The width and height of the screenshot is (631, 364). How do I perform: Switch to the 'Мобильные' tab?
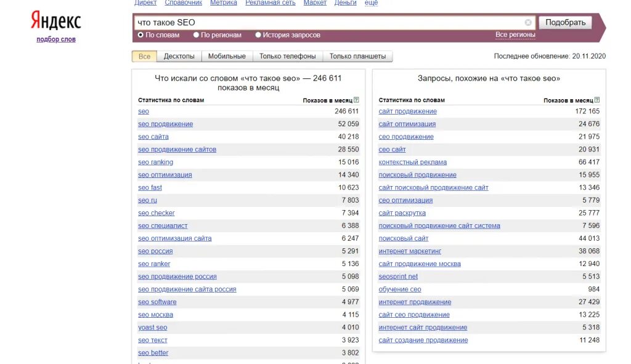pos(227,56)
